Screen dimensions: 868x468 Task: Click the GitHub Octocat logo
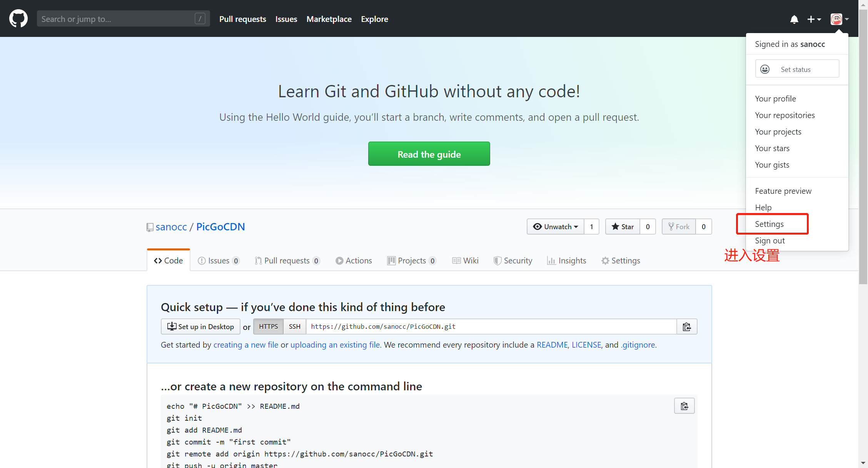click(18, 18)
